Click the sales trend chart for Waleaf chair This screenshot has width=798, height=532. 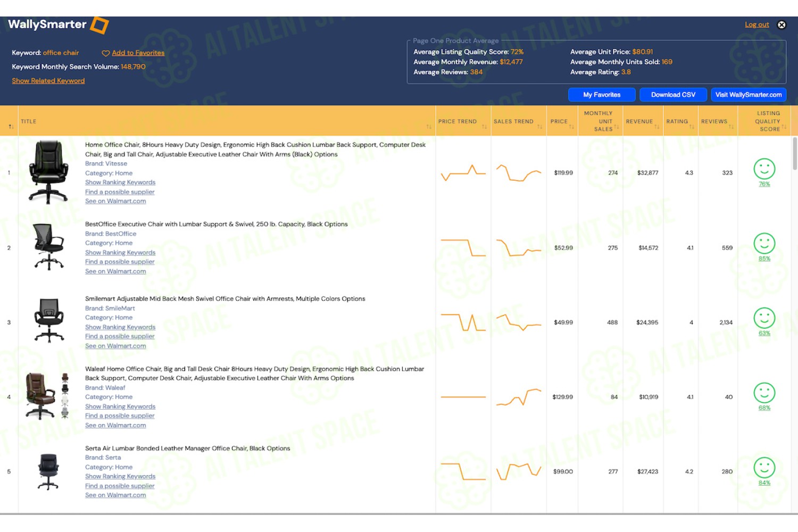point(519,397)
